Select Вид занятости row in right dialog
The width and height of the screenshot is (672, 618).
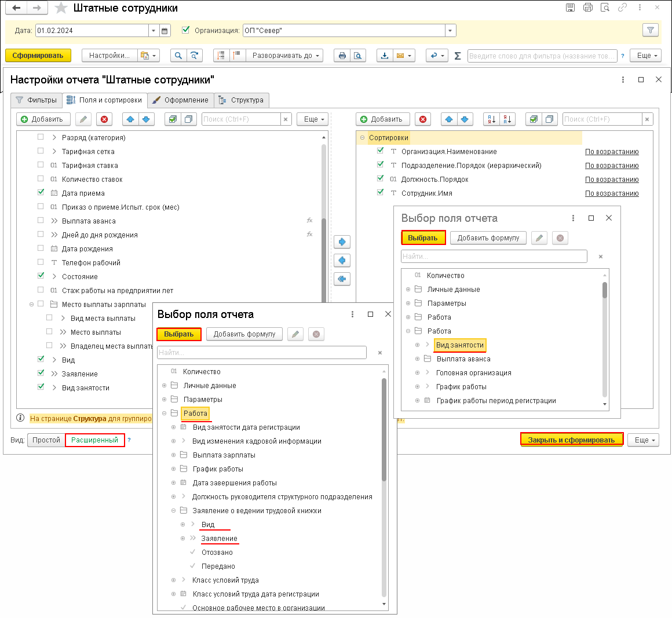coord(460,345)
